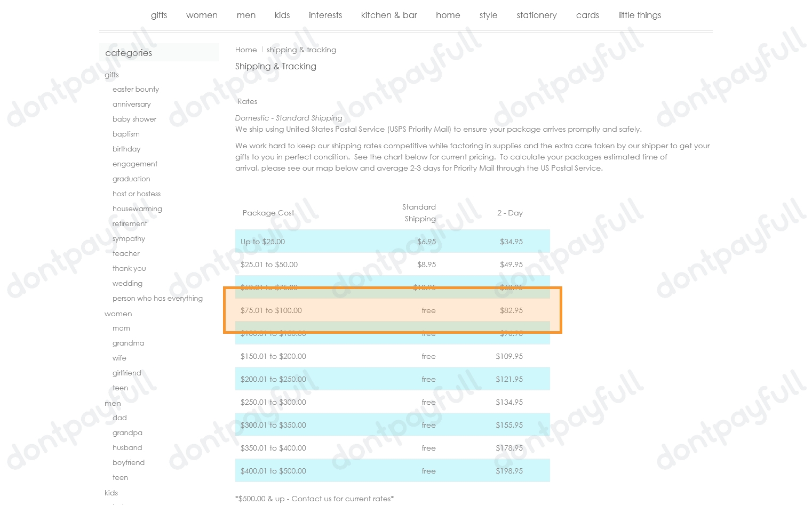Open the boyfriend category
Image resolution: width=812 pixels, height=505 pixels.
(129, 463)
